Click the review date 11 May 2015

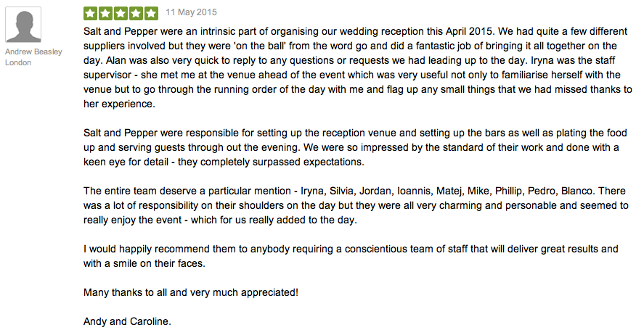[x=191, y=12]
